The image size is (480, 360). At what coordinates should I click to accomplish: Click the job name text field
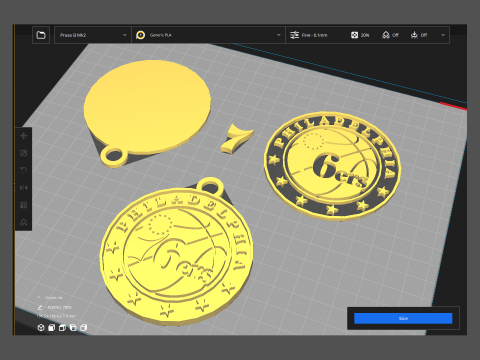(60, 307)
